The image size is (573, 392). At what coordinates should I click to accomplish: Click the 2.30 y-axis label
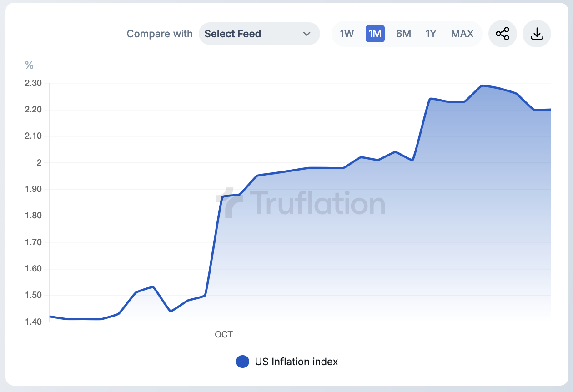pyautogui.click(x=33, y=83)
